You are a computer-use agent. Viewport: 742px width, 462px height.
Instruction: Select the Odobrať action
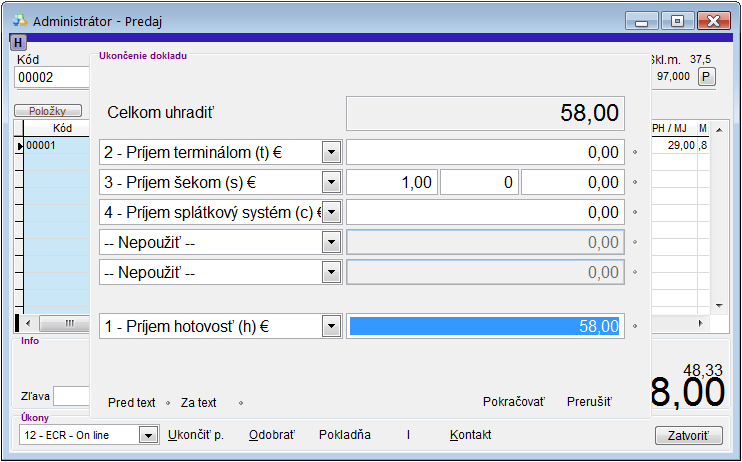point(271,435)
